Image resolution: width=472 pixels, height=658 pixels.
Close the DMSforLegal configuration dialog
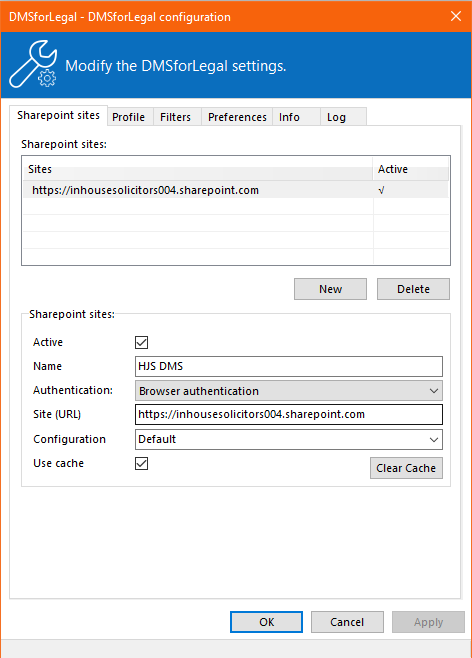[x=456, y=16]
